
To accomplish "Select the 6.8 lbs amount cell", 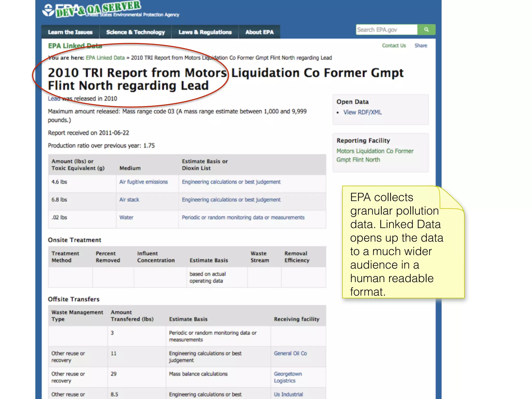I will [x=82, y=202].
